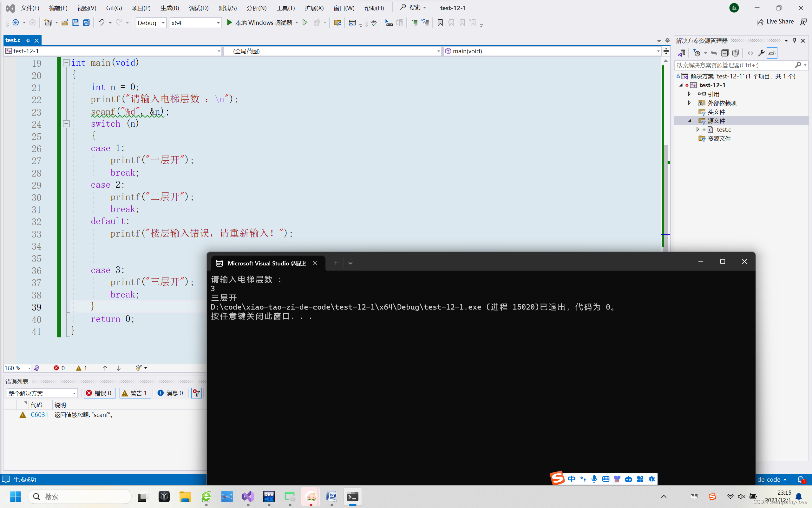Click the Show All Files icon
Screen dimensions: 812x508
(x=736, y=53)
